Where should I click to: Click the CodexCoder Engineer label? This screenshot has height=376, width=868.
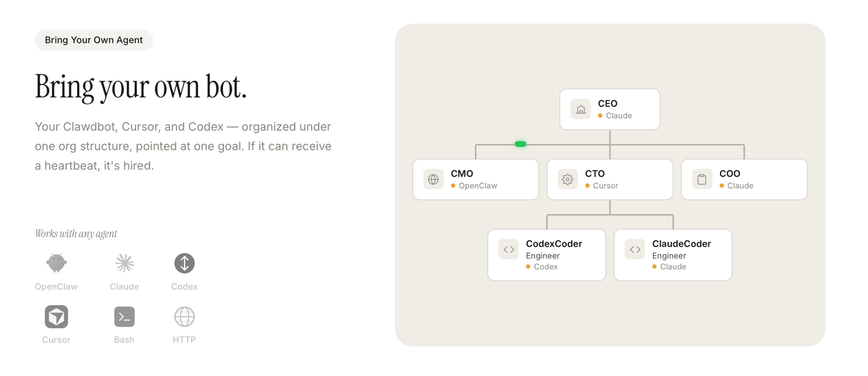(x=542, y=256)
